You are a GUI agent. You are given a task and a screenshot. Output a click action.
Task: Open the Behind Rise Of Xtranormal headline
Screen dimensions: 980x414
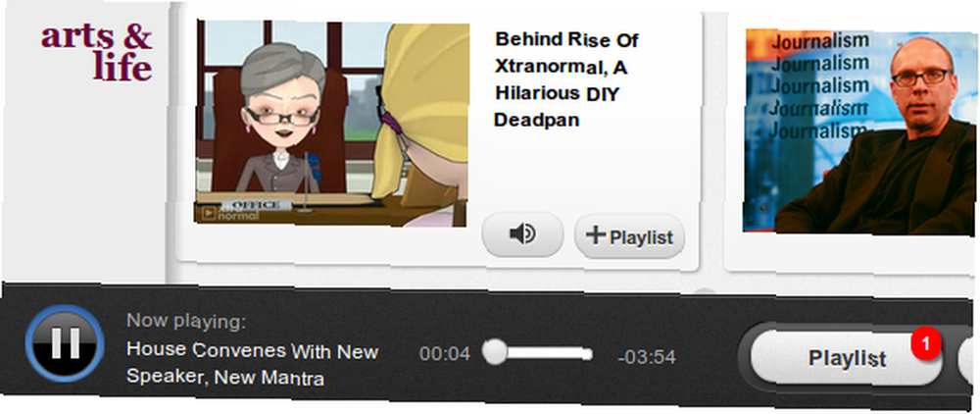pos(566,79)
